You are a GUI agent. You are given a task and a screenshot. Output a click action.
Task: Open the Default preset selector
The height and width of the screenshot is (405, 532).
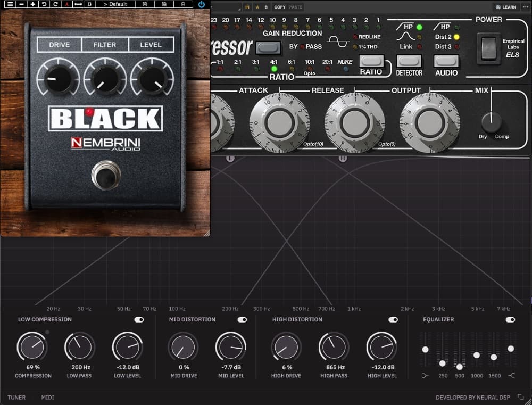(x=115, y=4)
